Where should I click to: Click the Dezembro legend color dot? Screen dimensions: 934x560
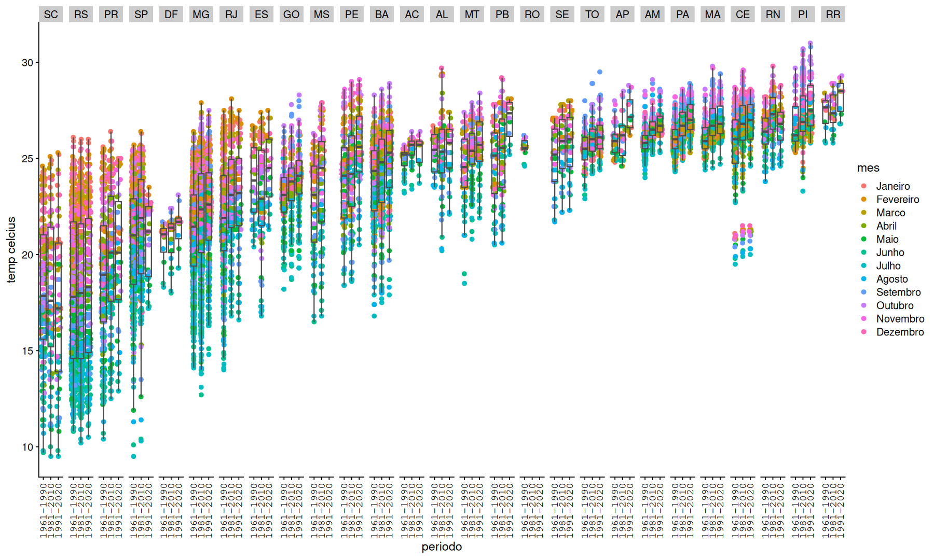[x=864, y=332]
